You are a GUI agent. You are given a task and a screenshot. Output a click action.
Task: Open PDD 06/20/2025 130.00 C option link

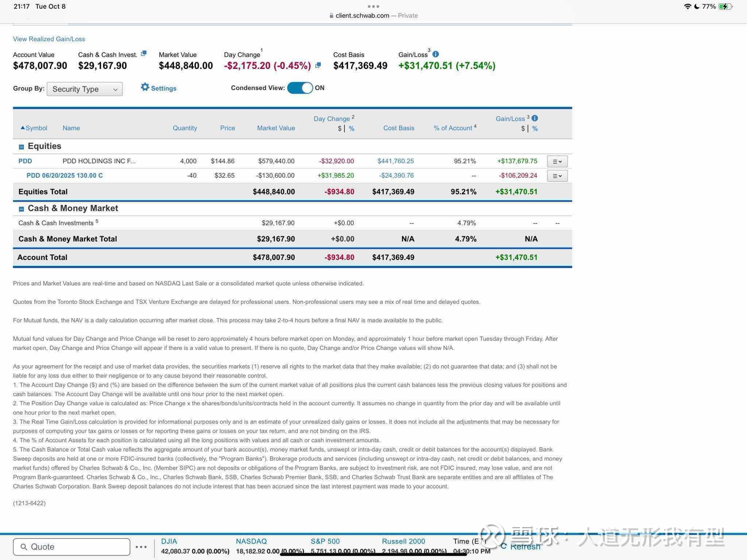[x=65, y=175]
